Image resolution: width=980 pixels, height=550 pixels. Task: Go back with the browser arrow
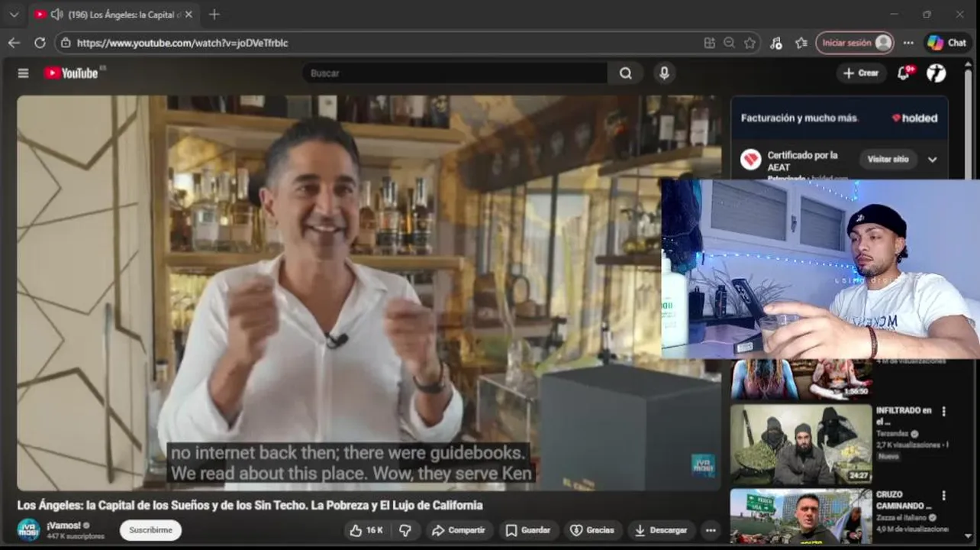pyautogui.click(x=14, y=43)
